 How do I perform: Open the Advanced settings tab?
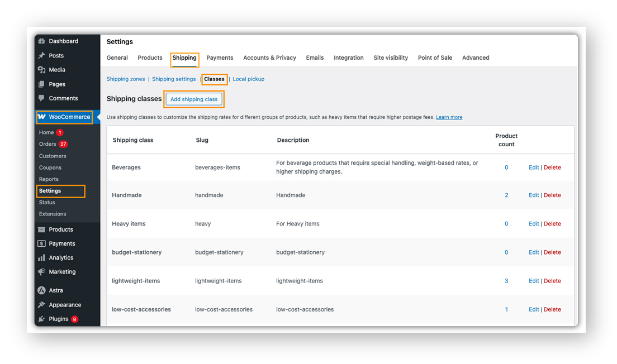476,58
